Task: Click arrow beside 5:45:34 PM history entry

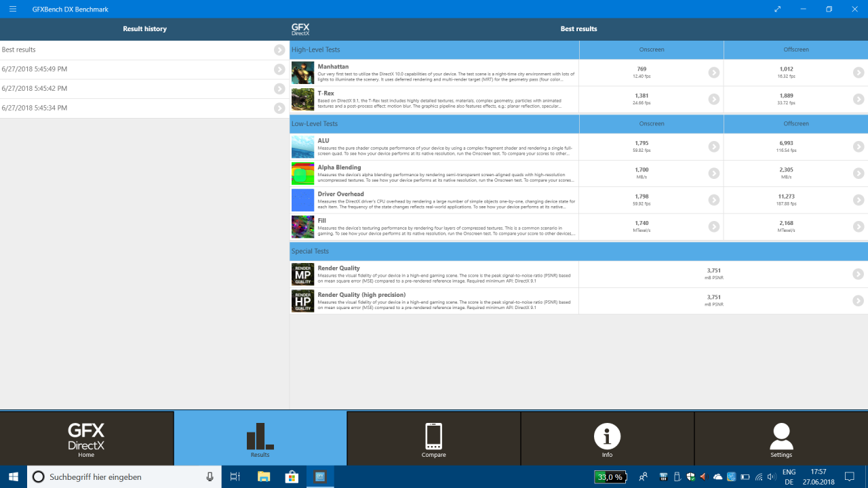Action: click(279, 108)
